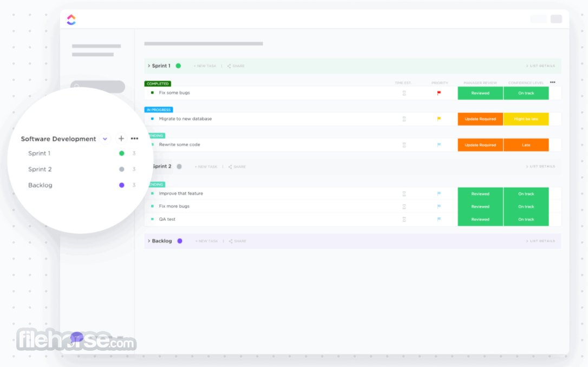
Task: Open List Details for Sprint 1
Action: [x=540, y=66]
